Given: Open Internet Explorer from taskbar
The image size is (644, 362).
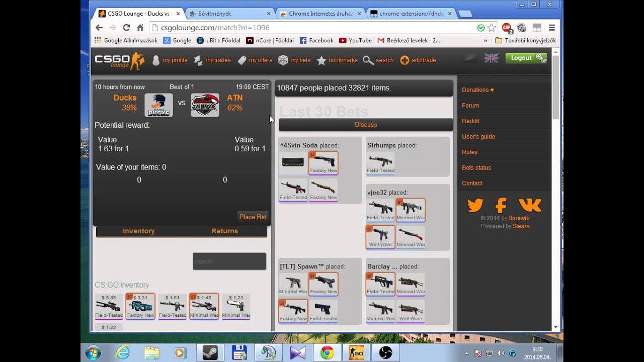Looking at the screenshot, I should 122,353.
